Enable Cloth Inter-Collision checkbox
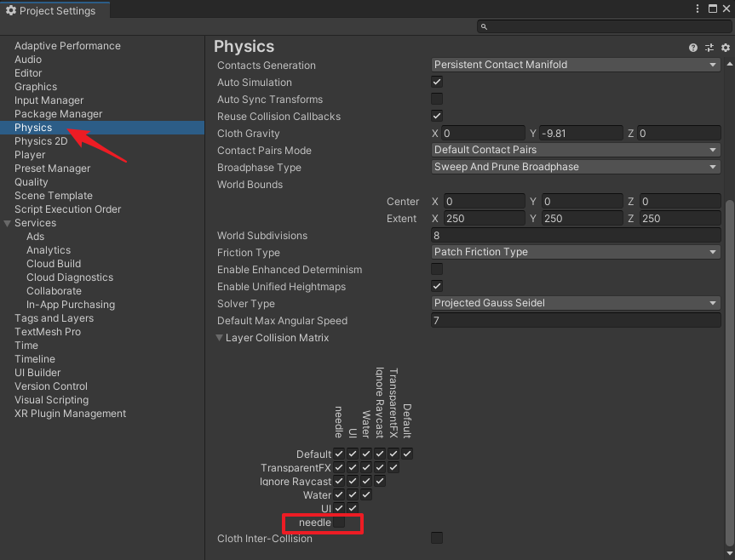Viewport: 735px width, 560px height. point(437,538)
